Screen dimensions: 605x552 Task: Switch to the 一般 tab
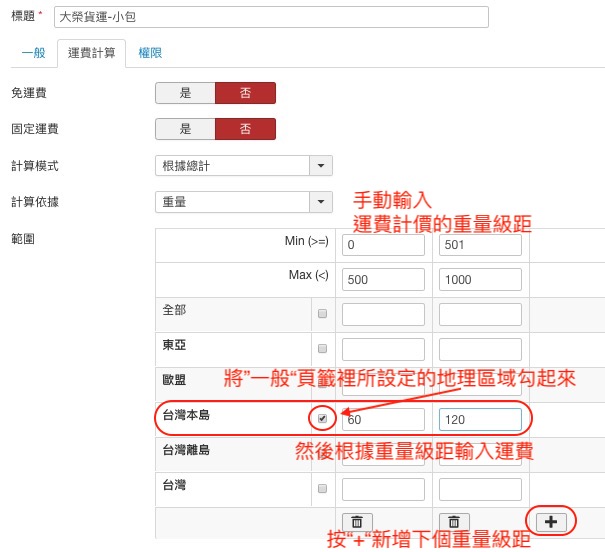point(34,52)
